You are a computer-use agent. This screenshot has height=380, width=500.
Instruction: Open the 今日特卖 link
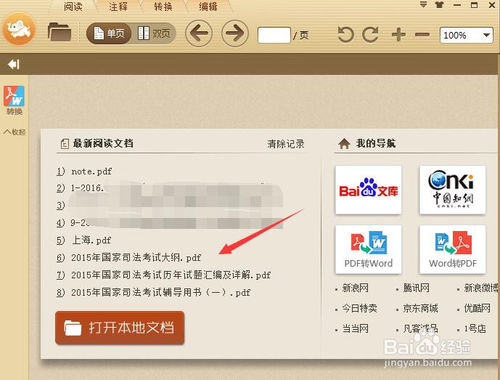tap(359, 308)
